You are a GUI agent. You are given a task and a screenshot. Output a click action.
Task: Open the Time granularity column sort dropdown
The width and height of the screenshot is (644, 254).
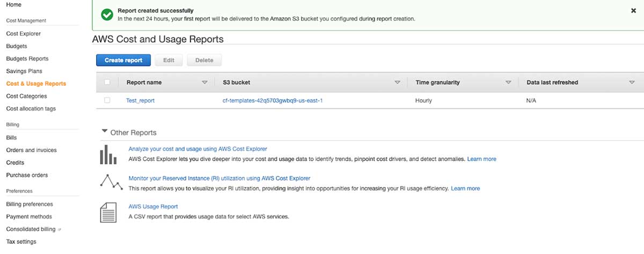pos(508,83)
